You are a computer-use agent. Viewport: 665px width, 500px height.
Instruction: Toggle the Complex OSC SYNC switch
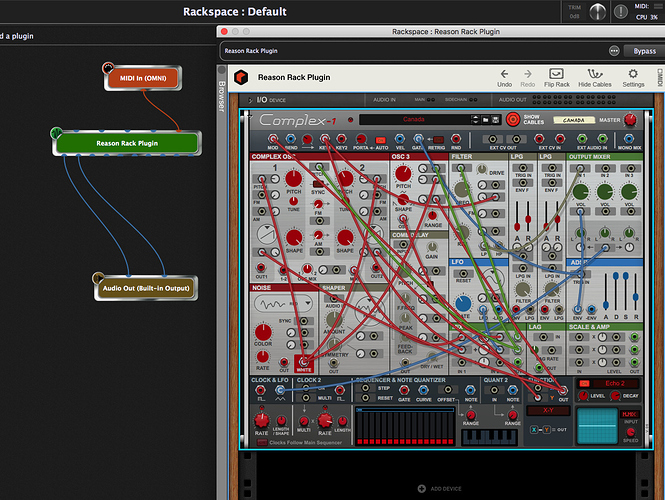click(x=318, y=184)
